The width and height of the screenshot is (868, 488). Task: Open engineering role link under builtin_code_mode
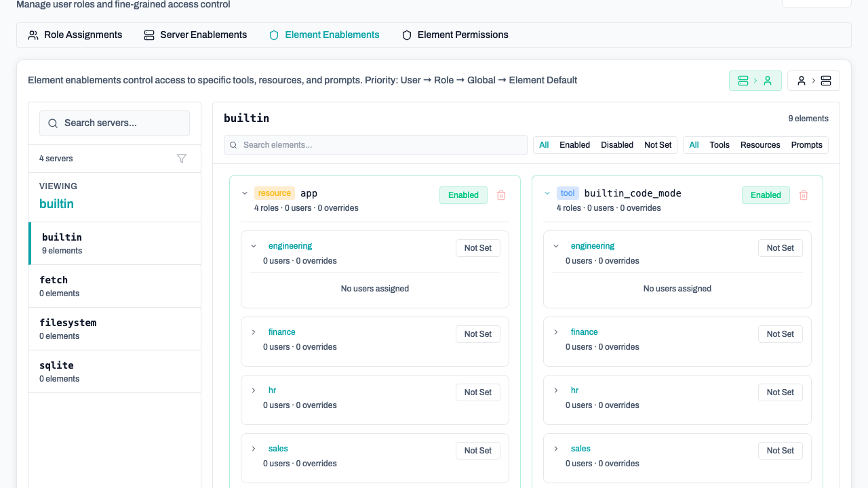tap(592, 246)
